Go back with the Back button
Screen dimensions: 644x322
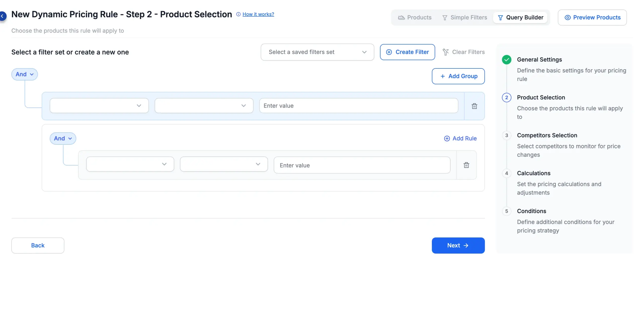(x=38, y=246)
